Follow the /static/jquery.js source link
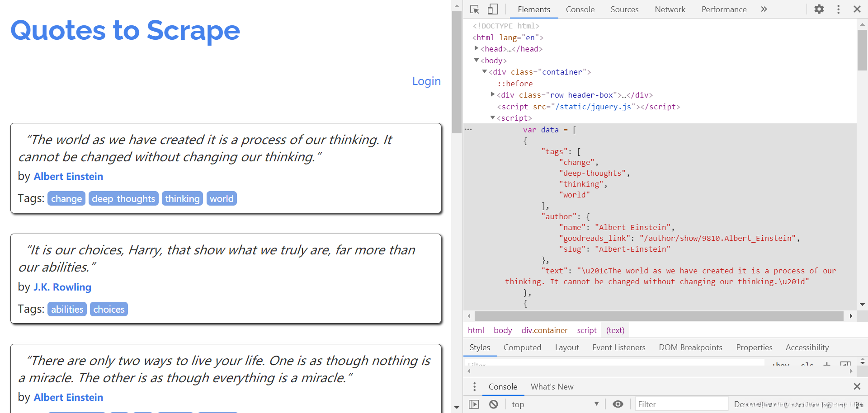Viewport: 868px width, 413px height. pyautogui.click(x=593, y=107)
